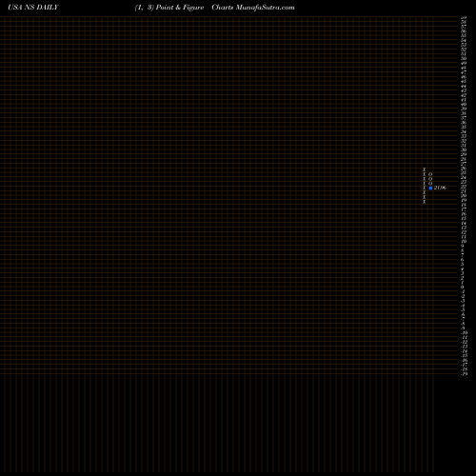Click the topmost X in the rising column
Image resolution: width=476 pixels, height=476 pixels.
424,169
